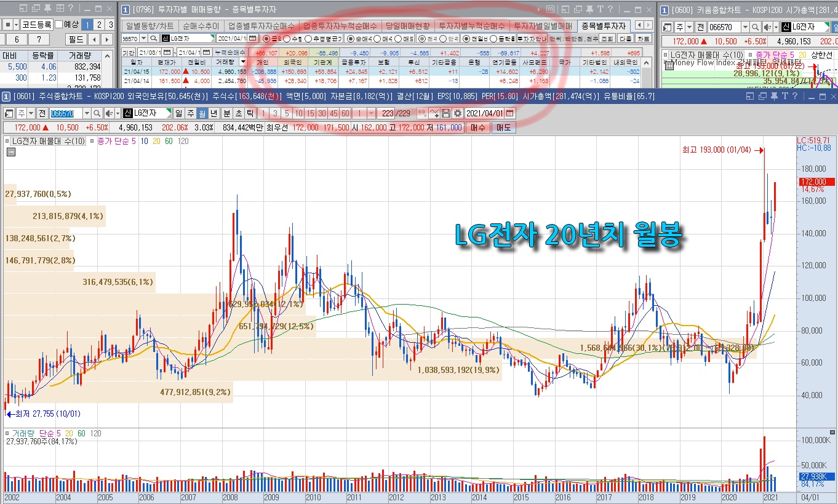Viewport: 838px width, 504px height.
Task: Open the end-date calendar next to 21/04/1
Action: tap(206, 52)
